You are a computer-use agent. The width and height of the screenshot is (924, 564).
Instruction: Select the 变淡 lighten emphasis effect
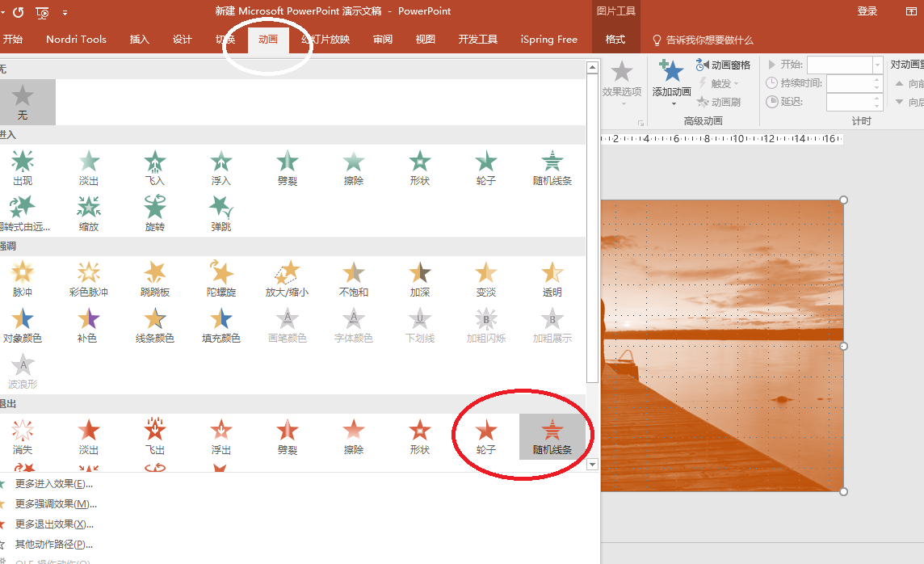[x=485, y=280]
